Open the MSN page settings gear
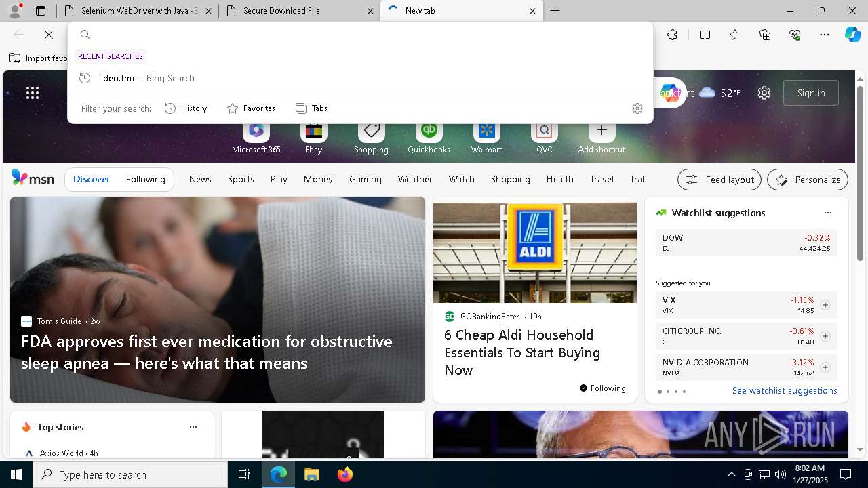 (x=764, y=93)
